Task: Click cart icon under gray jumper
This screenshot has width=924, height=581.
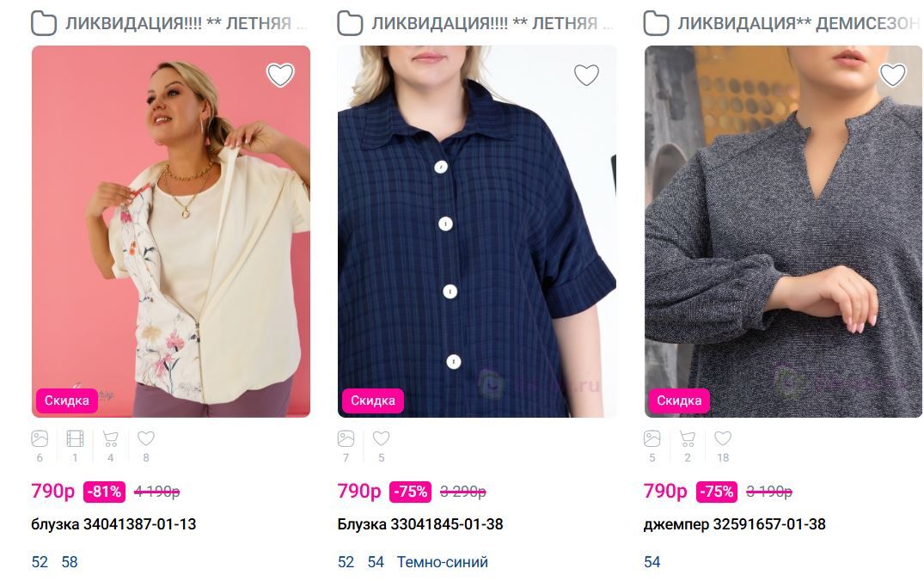Action: click(x=688, y=439)
